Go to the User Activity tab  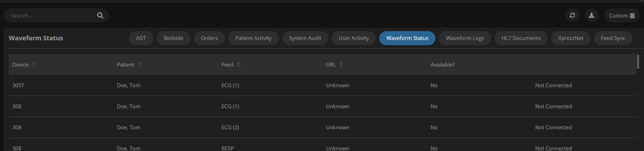point(354,38)
